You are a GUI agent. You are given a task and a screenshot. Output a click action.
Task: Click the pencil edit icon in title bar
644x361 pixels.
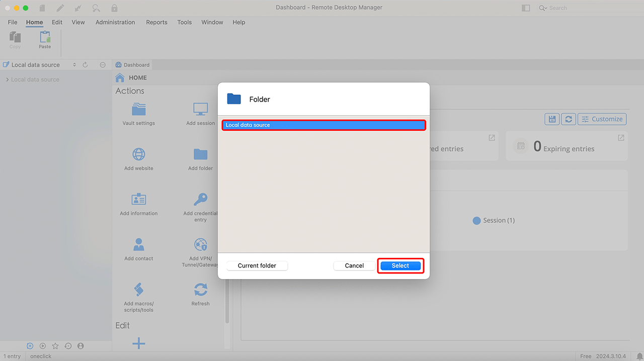pos(60,8)
